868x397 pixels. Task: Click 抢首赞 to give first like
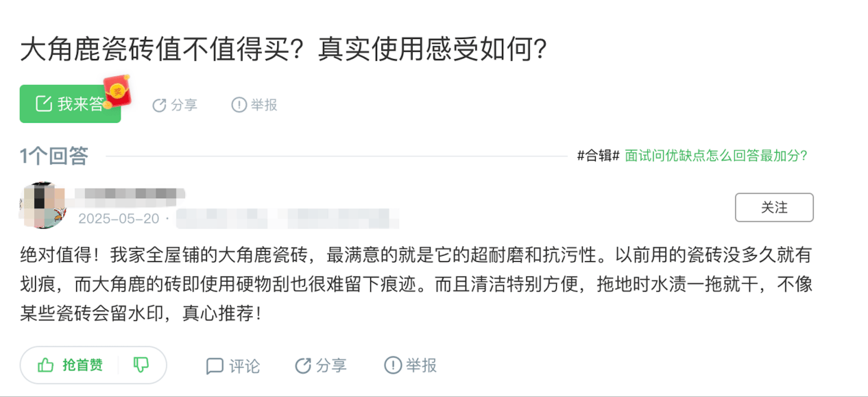click(x=82, y=365)
